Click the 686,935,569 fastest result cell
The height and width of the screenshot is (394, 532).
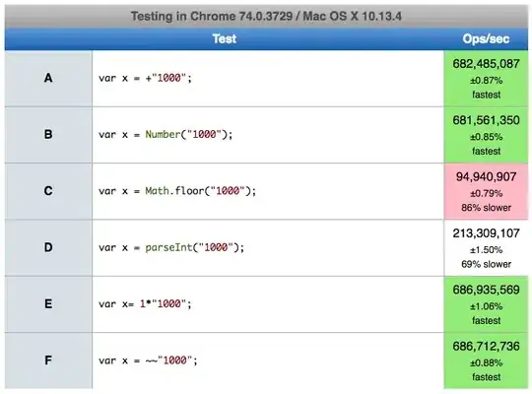pyautogui.click(x=486, y=304)
